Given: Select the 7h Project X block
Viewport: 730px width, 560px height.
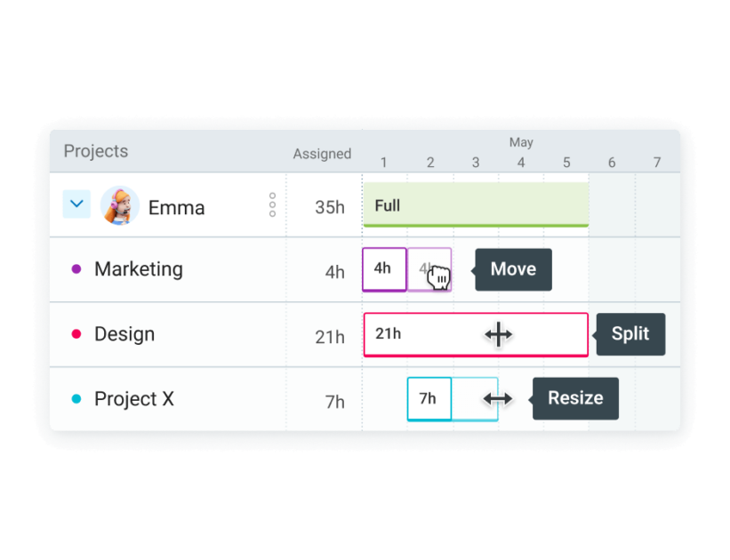Looking at the screenshot, I should click(429, 398).
